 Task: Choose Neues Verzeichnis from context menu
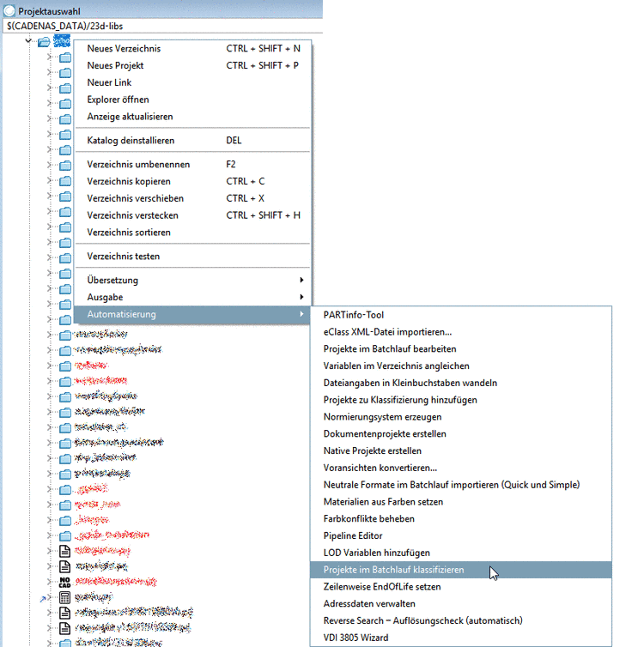pos(192,49)
